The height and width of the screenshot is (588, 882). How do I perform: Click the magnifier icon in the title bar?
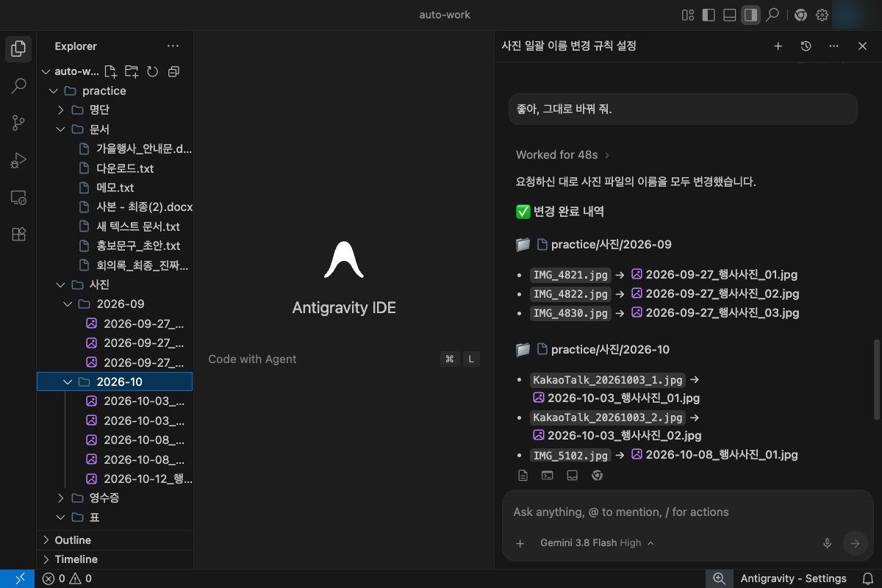[772, 15]
